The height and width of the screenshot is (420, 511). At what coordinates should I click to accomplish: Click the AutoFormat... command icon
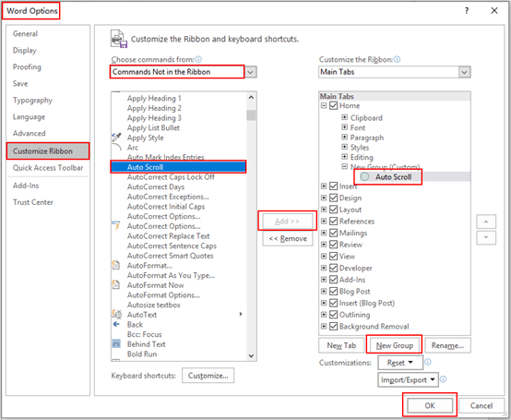pos(116,265)
